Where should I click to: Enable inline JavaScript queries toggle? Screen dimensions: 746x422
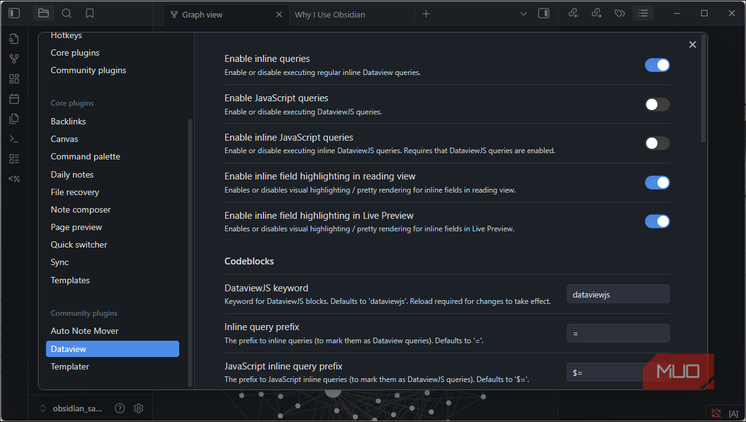point(657,143)
